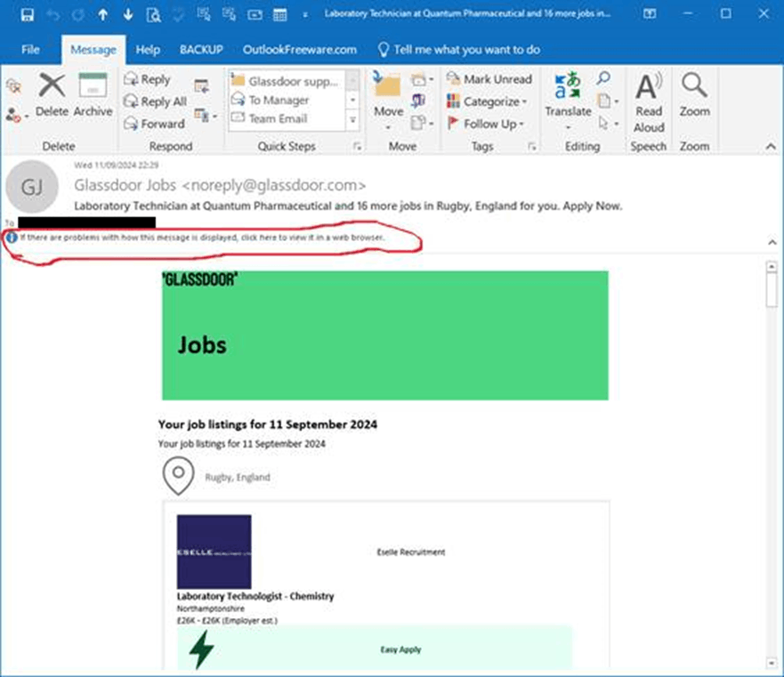
Task: Select the Message ribbon tab
Action: click(x=93, y=50)
